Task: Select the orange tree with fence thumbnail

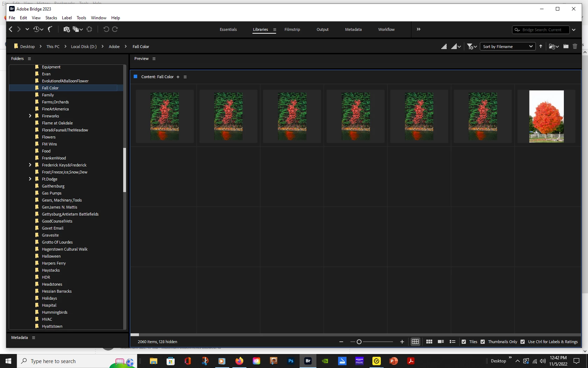Action: click(546, 116)
